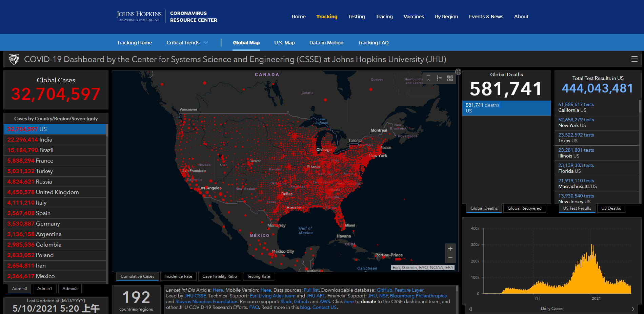Viewport: 644px width, 314px height.
Task: Open the About nav item
Action: 521,17
